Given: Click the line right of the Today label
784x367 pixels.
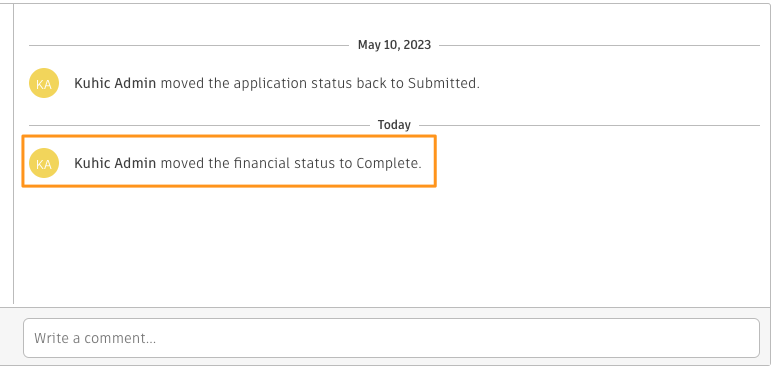Looking at the screenshot, I should (x=590, y=126).
